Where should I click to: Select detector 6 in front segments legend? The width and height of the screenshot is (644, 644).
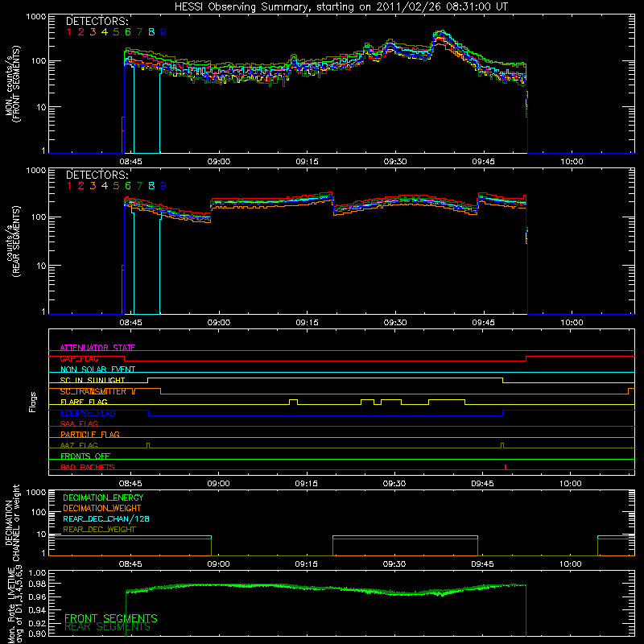(128, 32)
